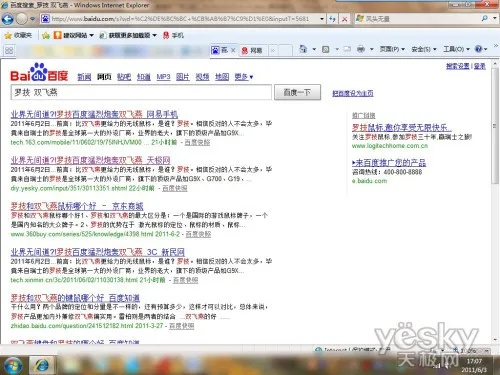The height and width of the screenshot is (375, 500).
Task: Close the active Baidu tab
Action: pyautogui.click(x=233, y=50)
